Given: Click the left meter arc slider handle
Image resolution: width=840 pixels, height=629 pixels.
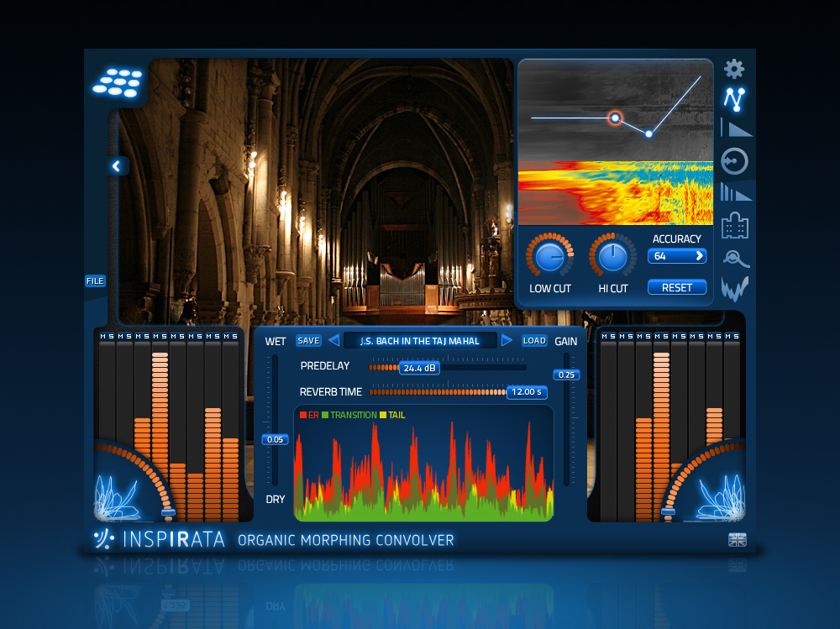Looking at the screenshot, I should click(x=168, y=512).
